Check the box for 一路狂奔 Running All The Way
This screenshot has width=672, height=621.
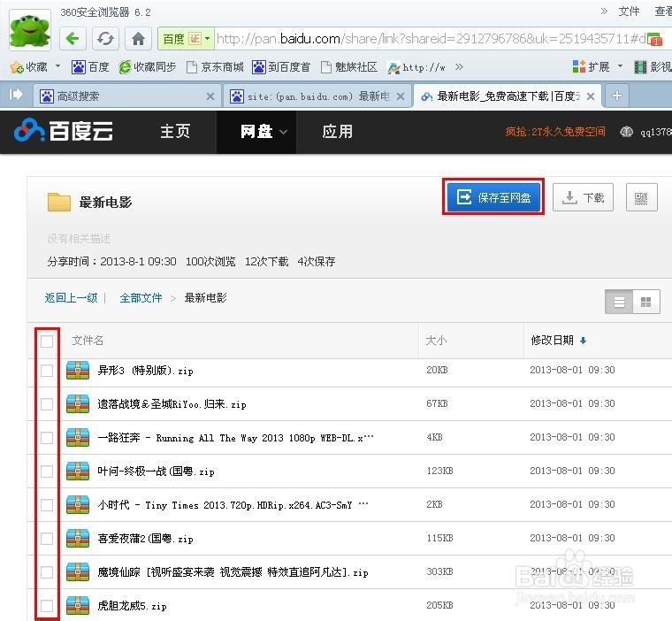pyautogui.click(x=47, y=438)
